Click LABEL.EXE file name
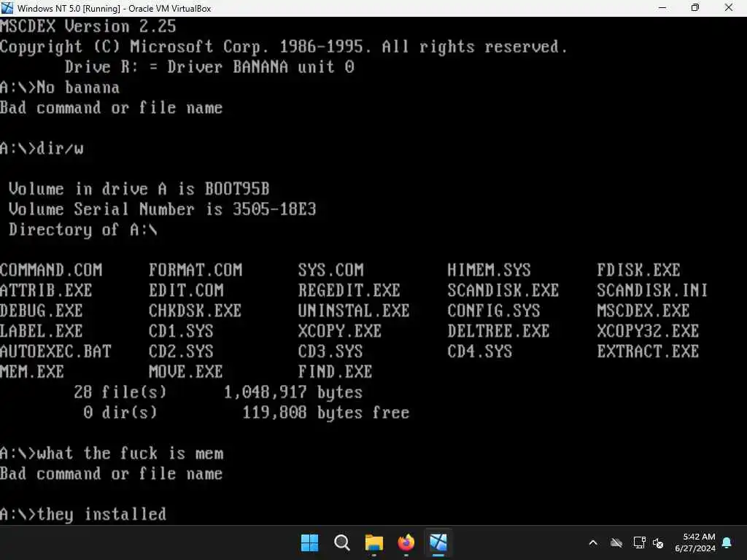The image size is (747, 560). coord(42,331)
